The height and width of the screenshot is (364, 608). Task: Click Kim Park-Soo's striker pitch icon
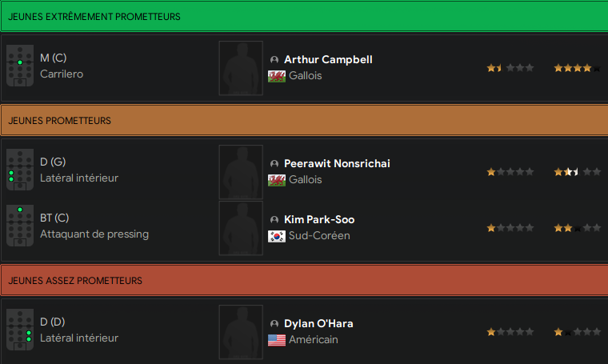pyautogui.click(x=20, y=226)
